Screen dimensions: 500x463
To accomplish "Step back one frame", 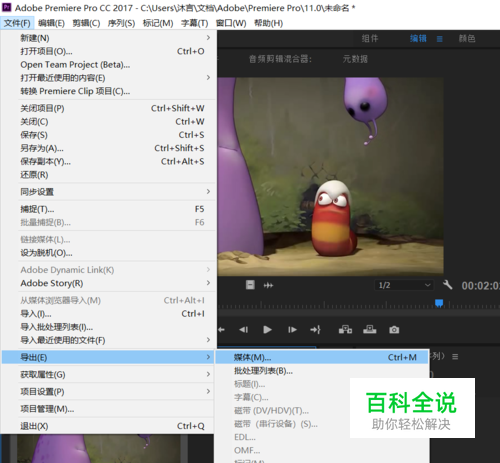I will tap(243, 330).
